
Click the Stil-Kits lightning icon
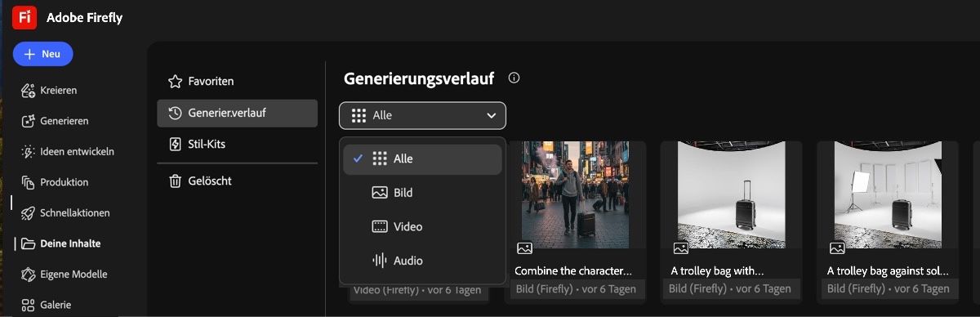(x=175, y=144)
